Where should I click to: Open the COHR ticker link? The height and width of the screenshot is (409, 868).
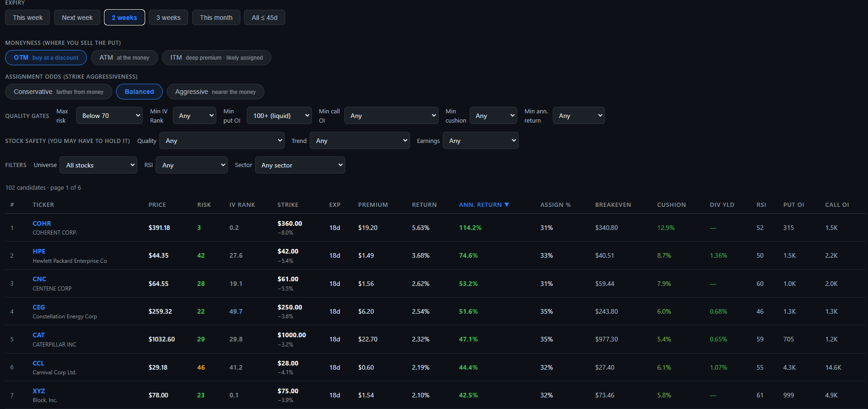pos(42,223)
